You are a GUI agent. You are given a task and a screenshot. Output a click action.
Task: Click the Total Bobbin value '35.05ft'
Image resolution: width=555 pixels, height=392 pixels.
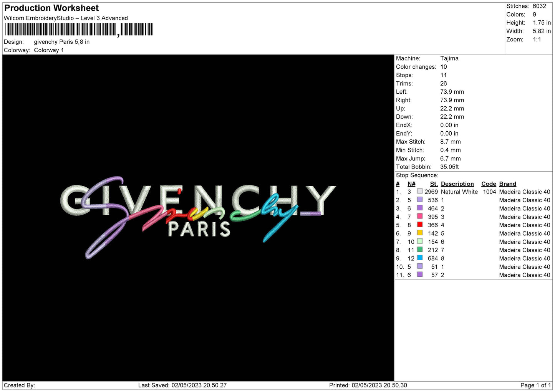pos(450,167)
